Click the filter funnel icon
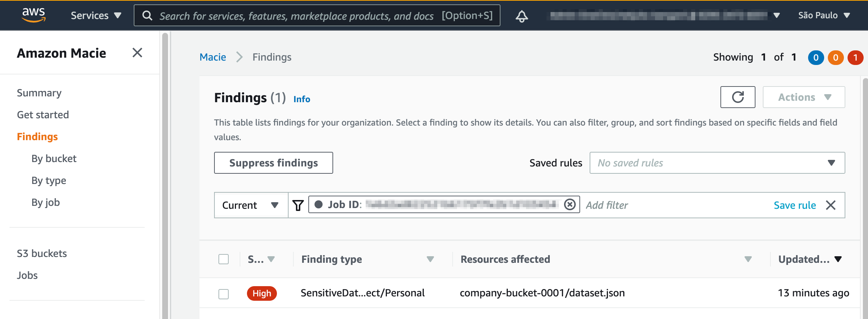This screenshot has height=319, width=868. coord(298,205)
